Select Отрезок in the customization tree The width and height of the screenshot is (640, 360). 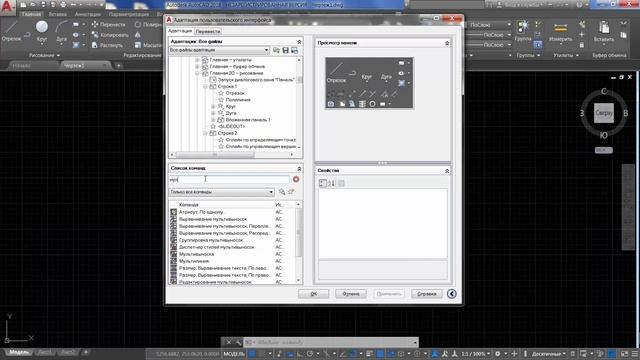coord(235,93)
